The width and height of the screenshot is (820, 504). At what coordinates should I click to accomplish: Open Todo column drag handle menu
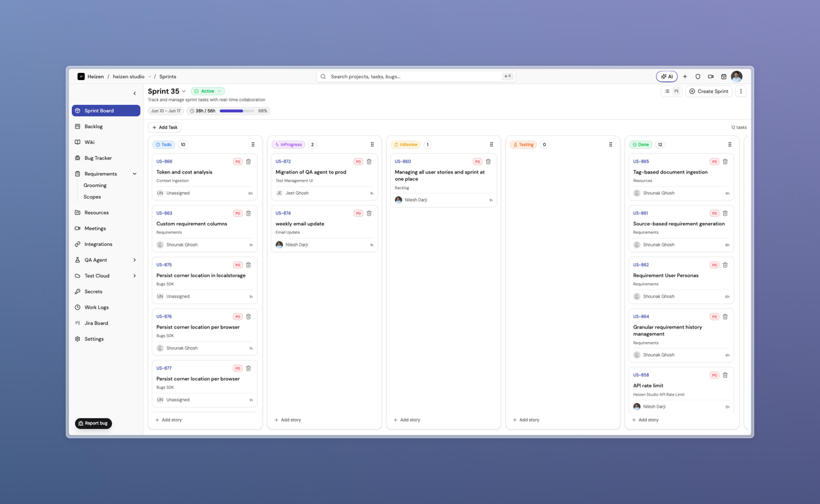(x=253, y=145)
